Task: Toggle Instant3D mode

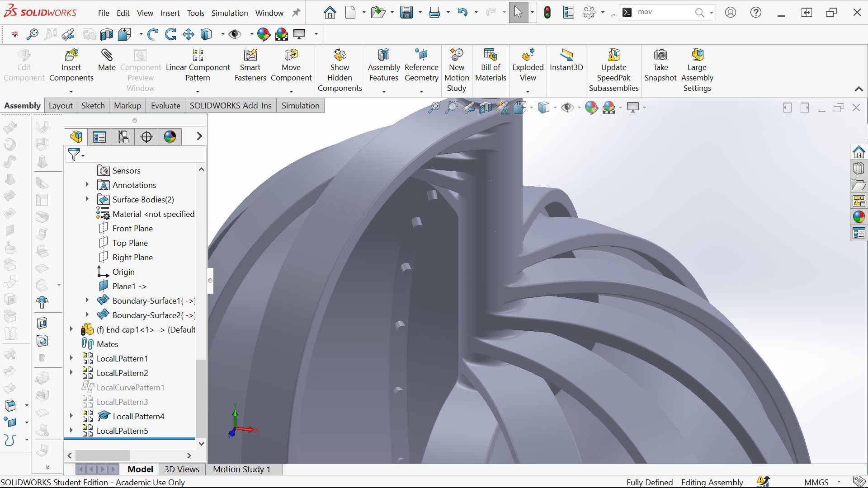Action: 566,60
